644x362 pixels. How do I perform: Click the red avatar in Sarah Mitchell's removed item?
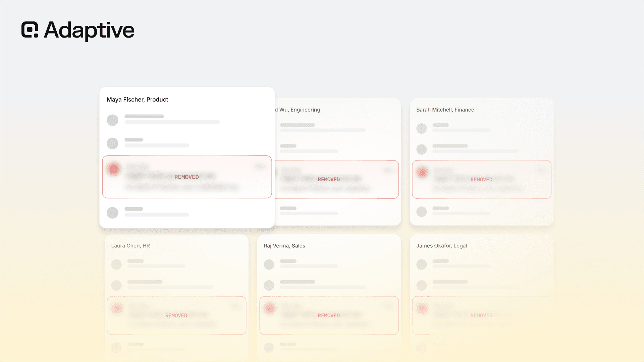422,172
